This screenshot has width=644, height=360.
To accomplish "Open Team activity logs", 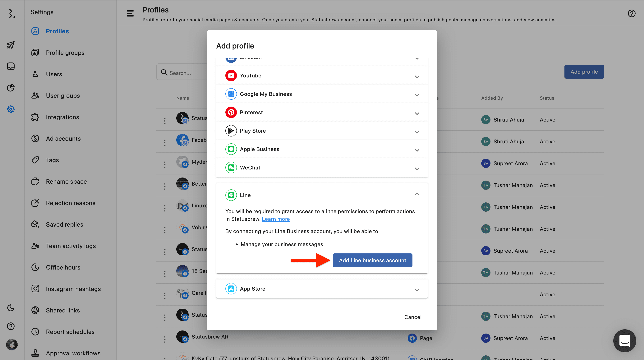I will pyautogui.click(x=63, y=246).
